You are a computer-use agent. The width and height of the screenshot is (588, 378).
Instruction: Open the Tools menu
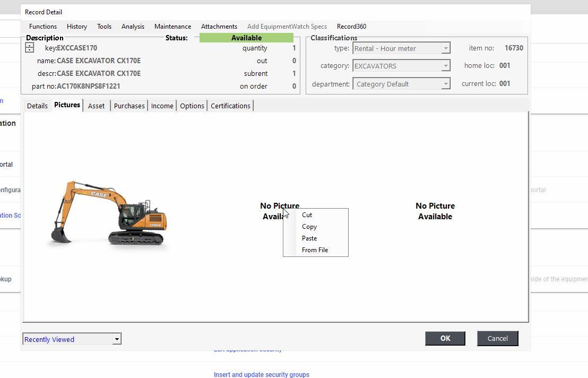pos(104,26)
